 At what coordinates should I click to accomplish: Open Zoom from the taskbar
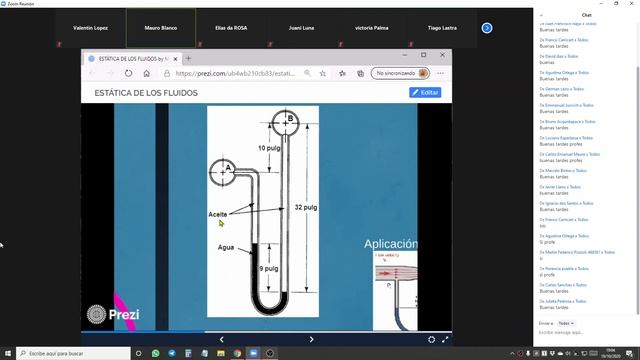tap(253, 353)
